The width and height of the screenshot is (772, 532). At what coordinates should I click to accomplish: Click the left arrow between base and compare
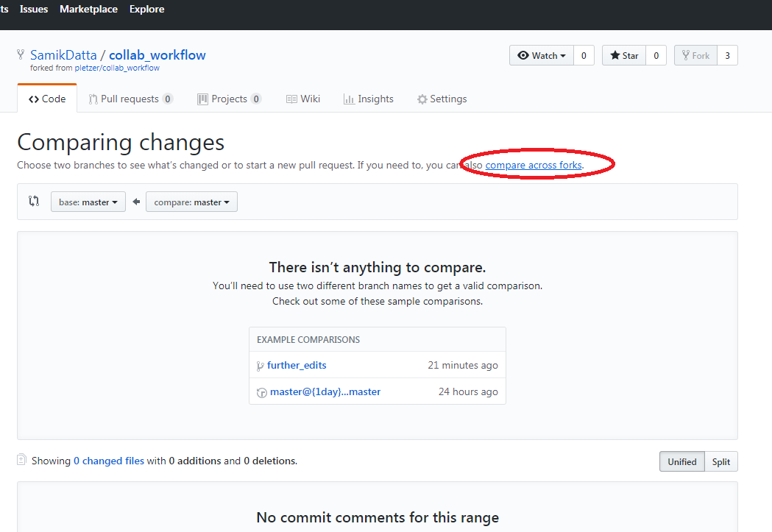tap(136, 202)
